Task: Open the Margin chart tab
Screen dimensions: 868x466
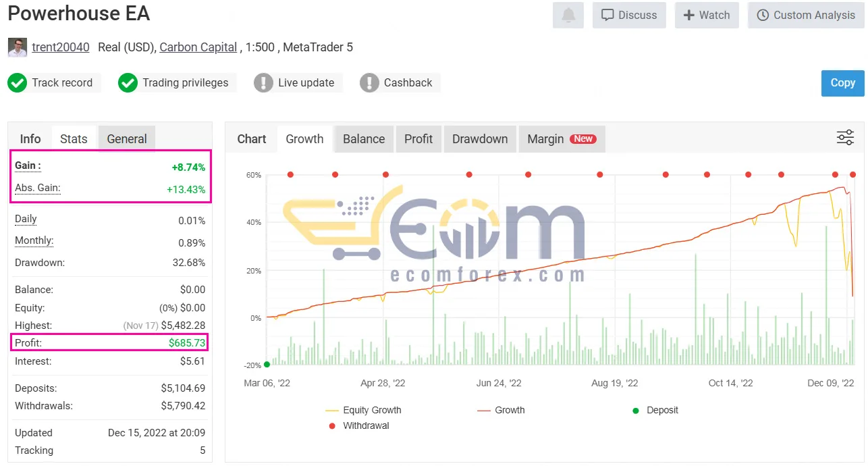Action: coord(562,138)
